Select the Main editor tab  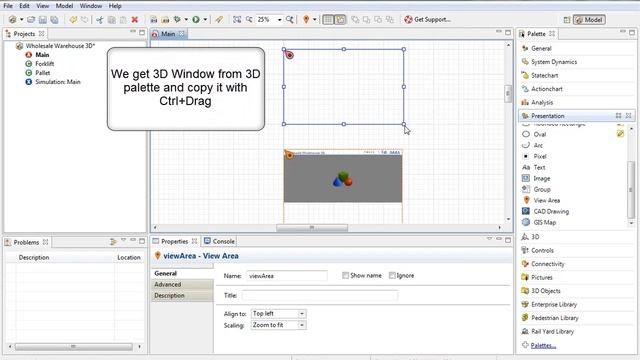tap(168, 34)
